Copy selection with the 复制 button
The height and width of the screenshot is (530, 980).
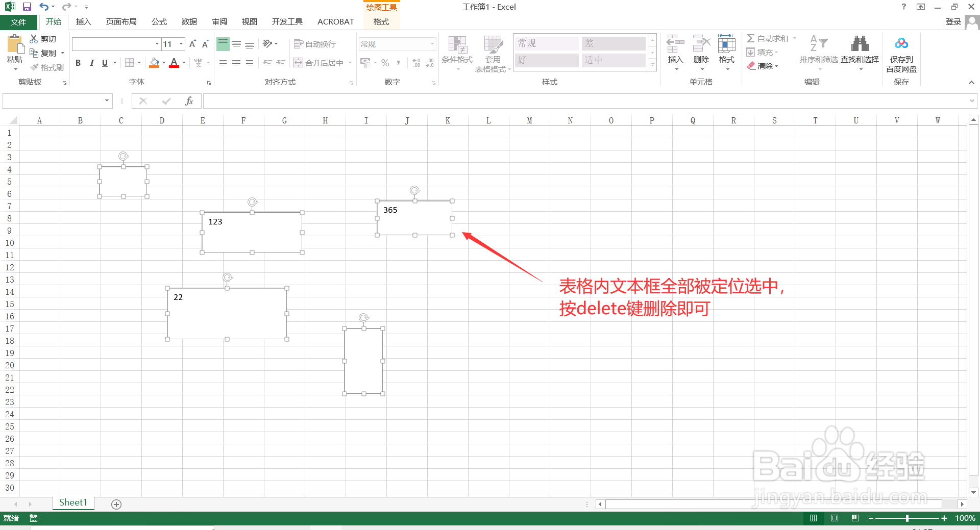(x=43, y=53)
